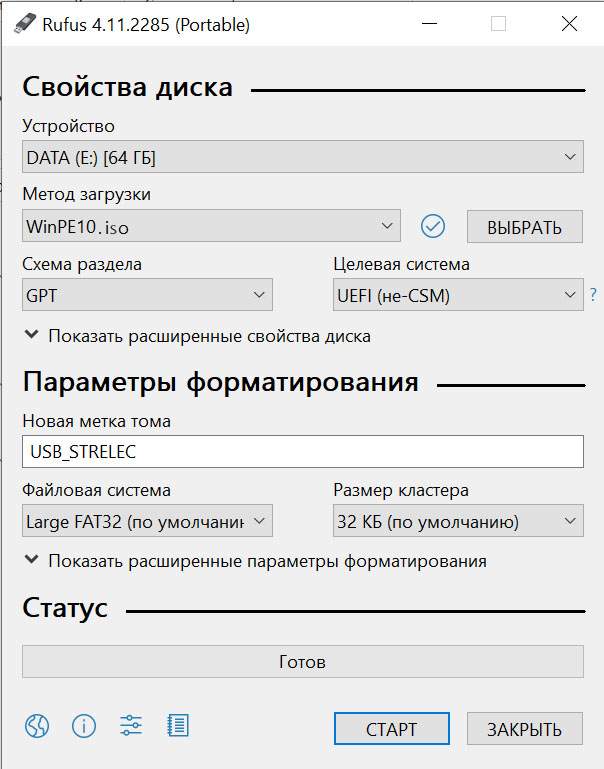Viewport: 604px width, 769px height.
Task: Click the question mark help icon
Action: tap(593, 295)
